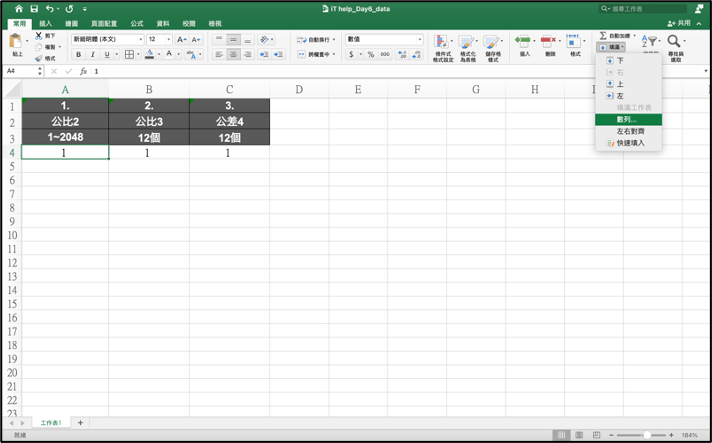Choose Flash Fill (快速填入) menu item
Screen dimensions: 712x443
[628, 143]
